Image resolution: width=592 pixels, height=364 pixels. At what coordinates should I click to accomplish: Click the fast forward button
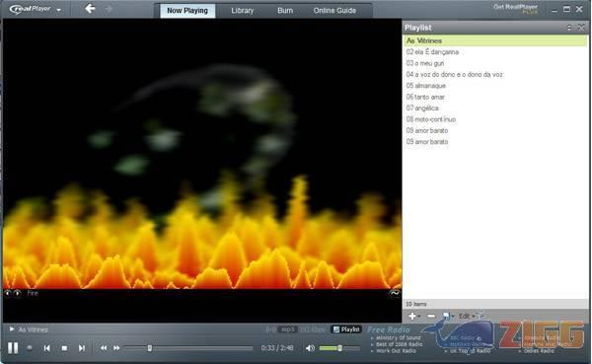(x=116, y=348)
